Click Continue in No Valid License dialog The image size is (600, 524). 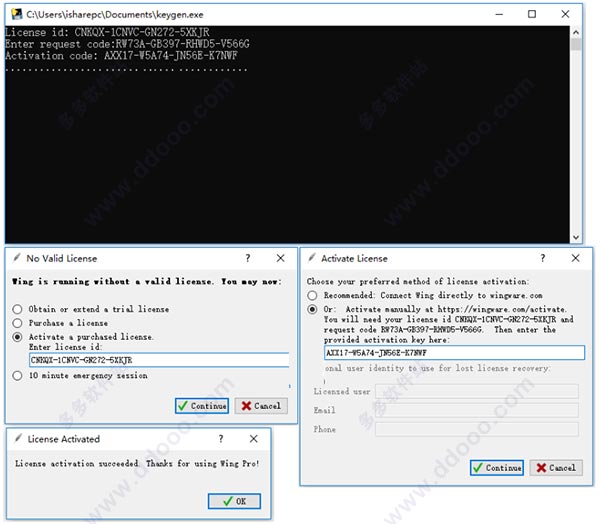click(x=202, y=406)
